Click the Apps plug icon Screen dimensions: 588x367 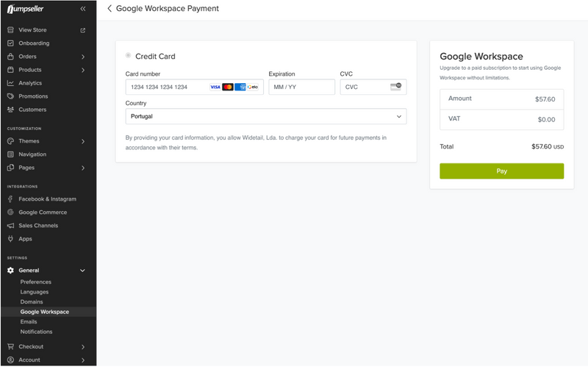click(10, 239)
